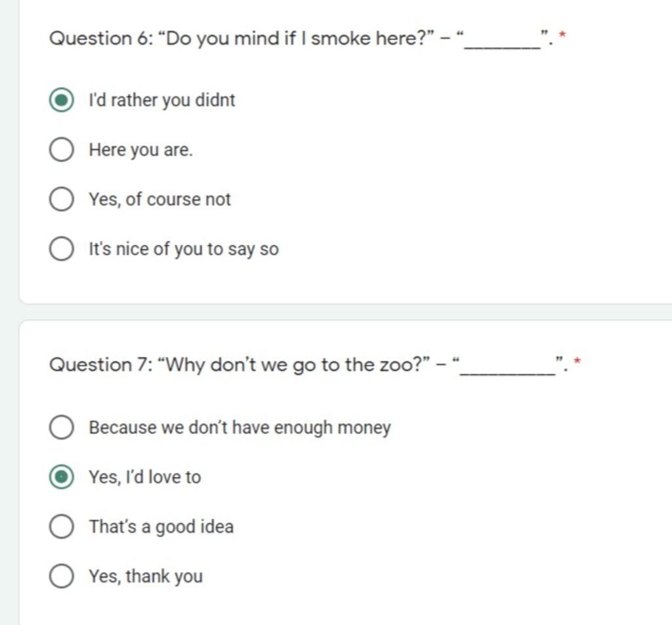Click the "Yes, I'd love to" label text

[x=145, y=477]
